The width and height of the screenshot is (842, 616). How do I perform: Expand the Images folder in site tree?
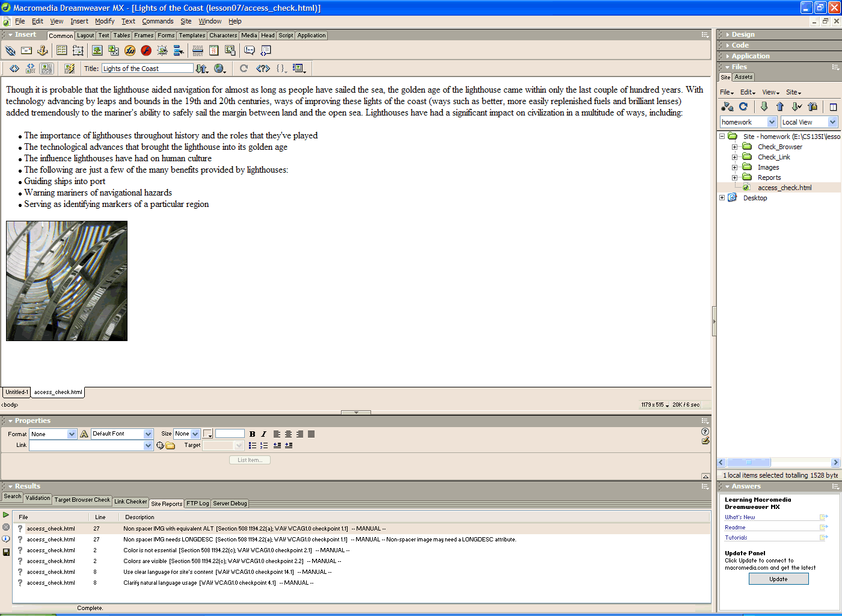click(x=734, y=167)
